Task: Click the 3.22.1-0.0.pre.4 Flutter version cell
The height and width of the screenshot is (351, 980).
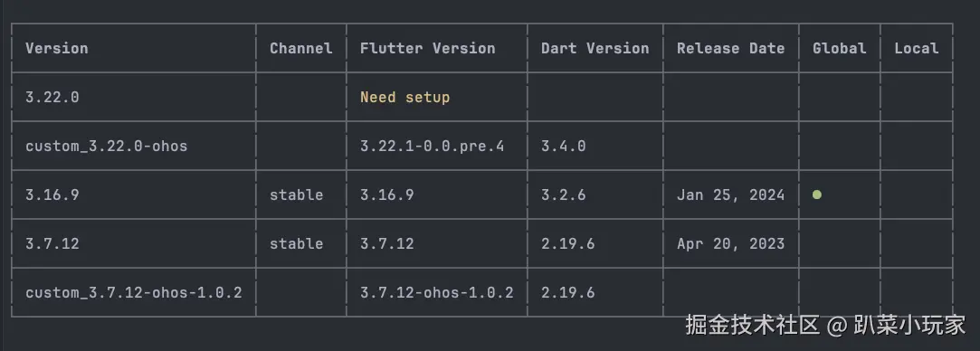Action: pos(432,147)
